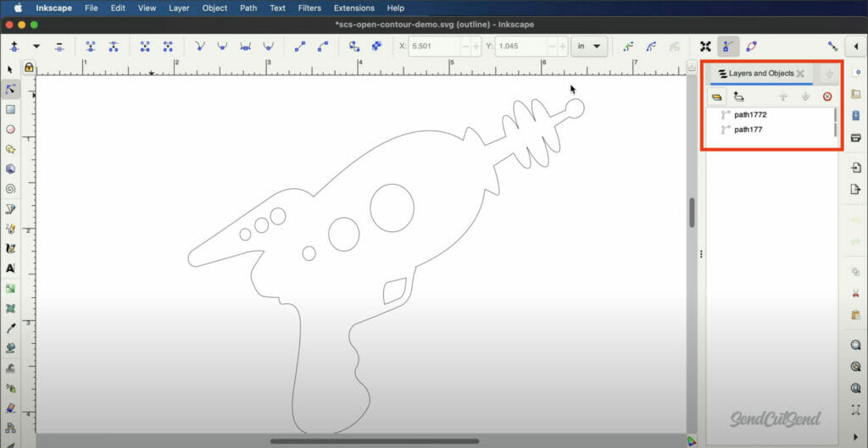Select path1772 in Layers and Objects
The height and width of the screenshot is (448, 868).
pos(750,114)
